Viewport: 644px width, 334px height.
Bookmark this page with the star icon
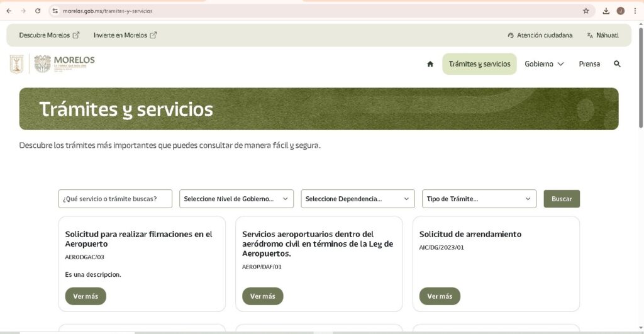pos(586,11)
